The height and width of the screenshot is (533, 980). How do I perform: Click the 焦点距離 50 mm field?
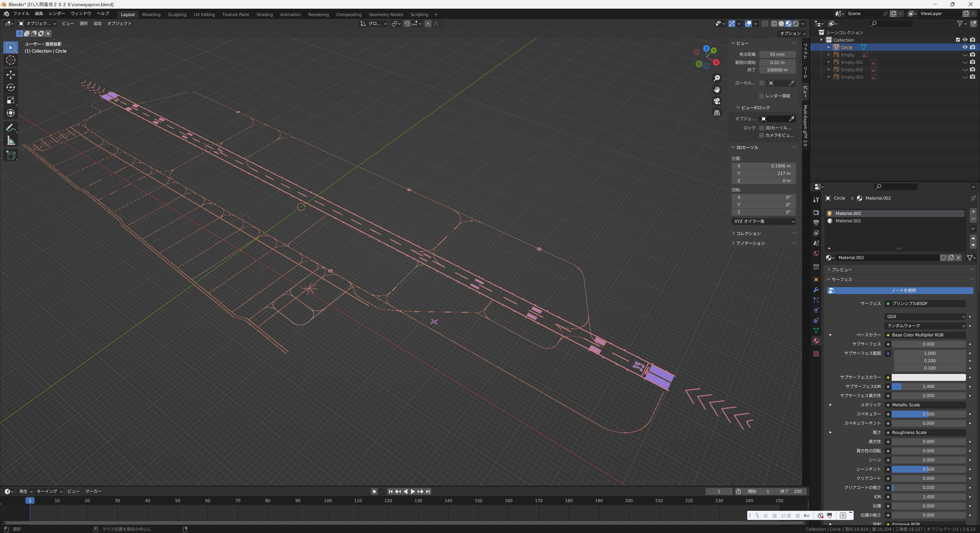[x=777, y=54]
